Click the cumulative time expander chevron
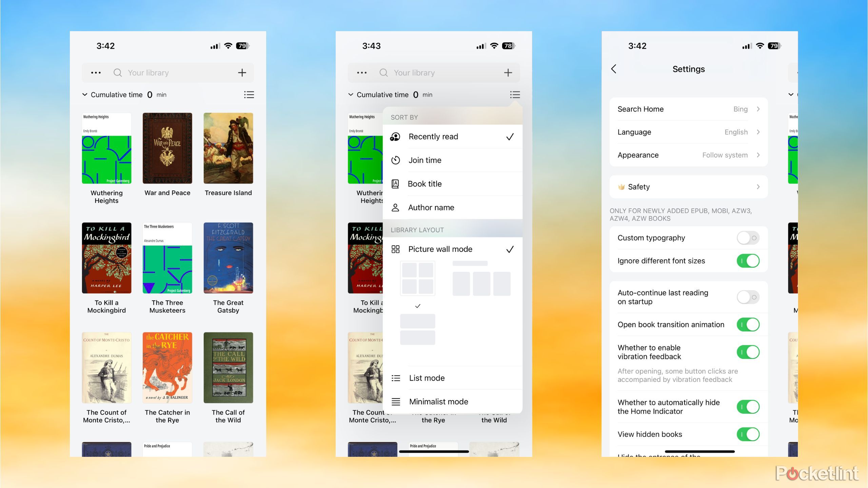 (85, 94)
